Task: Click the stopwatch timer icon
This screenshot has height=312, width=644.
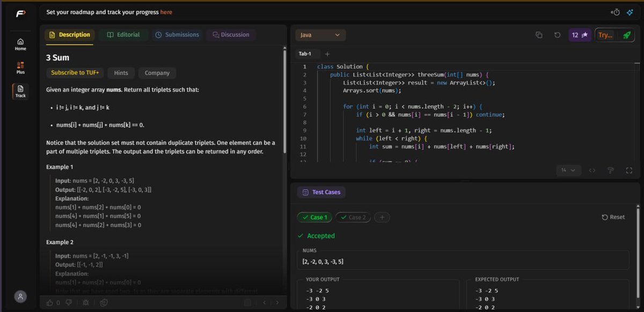Action: point(616,12)
